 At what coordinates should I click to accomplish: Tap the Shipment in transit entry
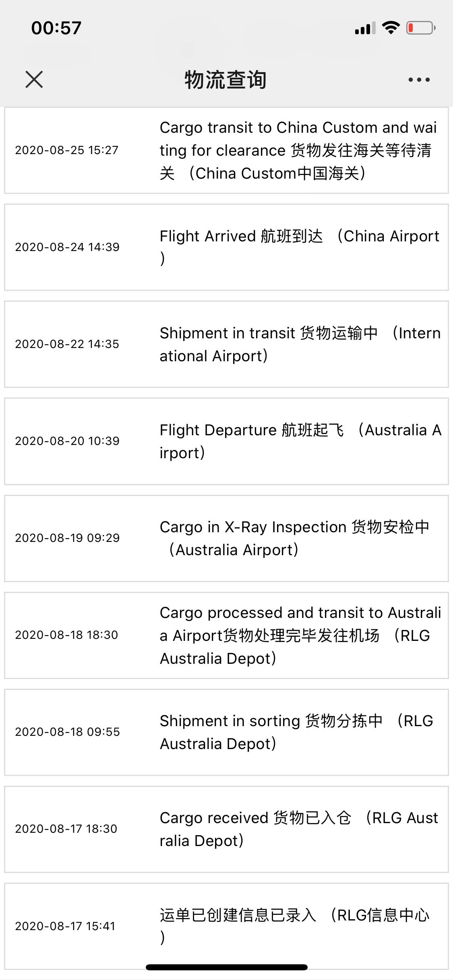pyautogui.click(x=226, y=344)
